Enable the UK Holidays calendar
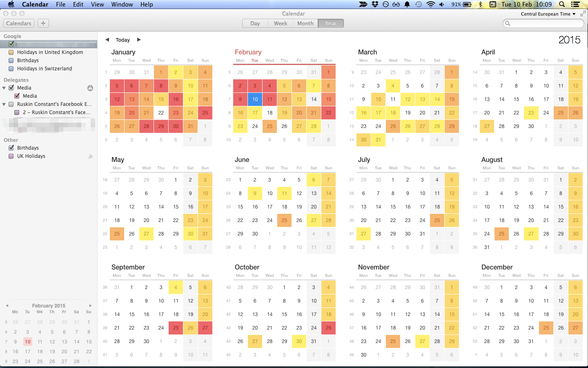The image size is (588, 368). click(11, 156)
